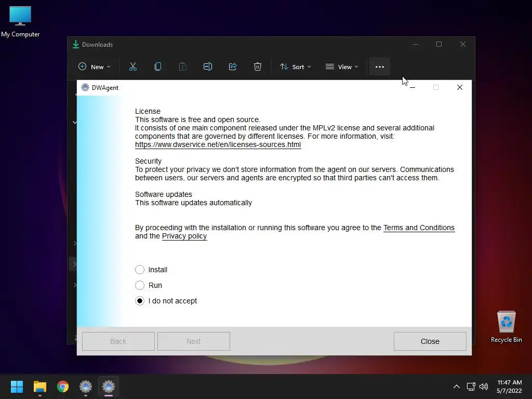Select the Recycle Bin desktop icon
This screenshot has width=532, height=399.
click(506, 327)
